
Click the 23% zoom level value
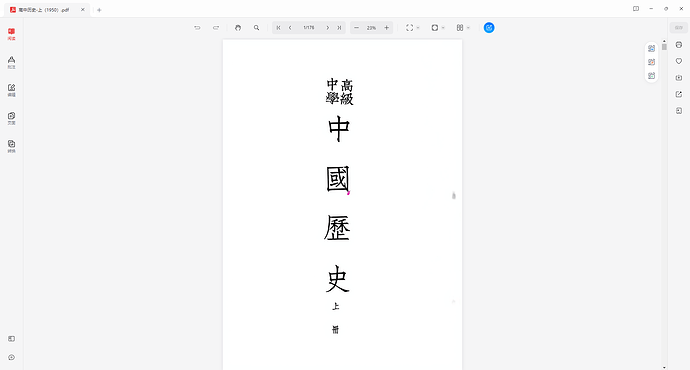coord(371,28)
